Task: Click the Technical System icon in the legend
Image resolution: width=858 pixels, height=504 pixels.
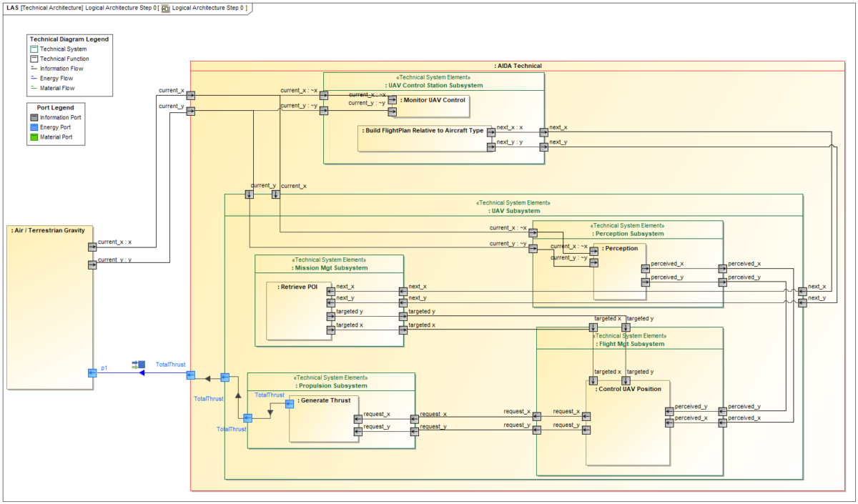Action: point(33,49)
